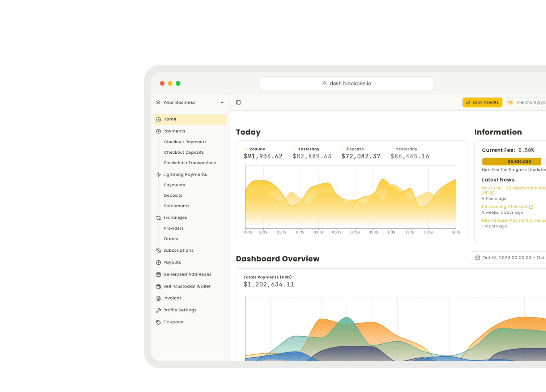The height and width of the screenshot is (392, 546).
Task: Click the $82,889.63 Yesterday volume value
Action: pyautogui.click(x=312, y=156)
